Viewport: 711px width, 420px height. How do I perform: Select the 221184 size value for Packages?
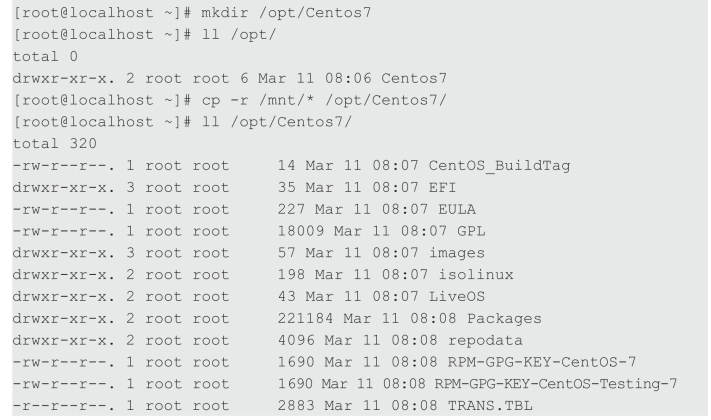coord(306,318)
